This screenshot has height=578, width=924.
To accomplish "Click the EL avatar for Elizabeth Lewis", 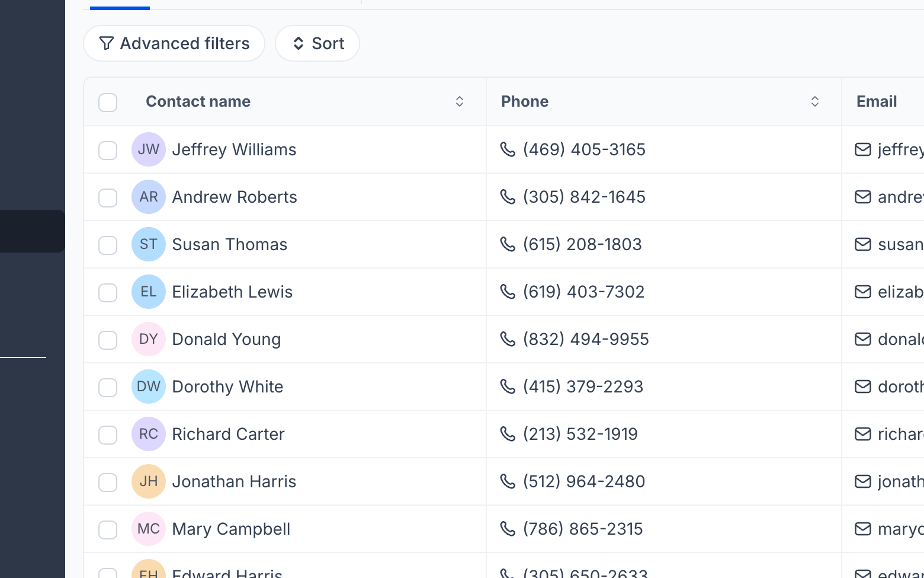I will coord(149,292).
